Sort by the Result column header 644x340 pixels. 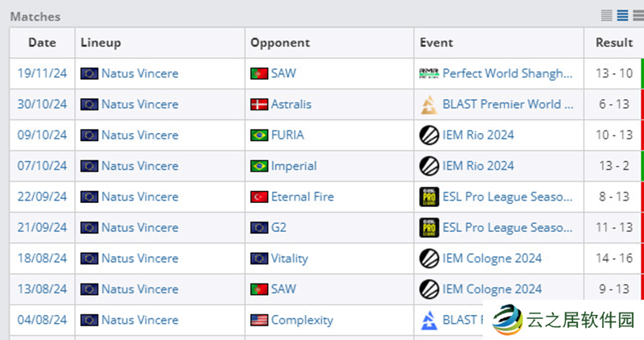pyautogui.click(x=613, y=43)
